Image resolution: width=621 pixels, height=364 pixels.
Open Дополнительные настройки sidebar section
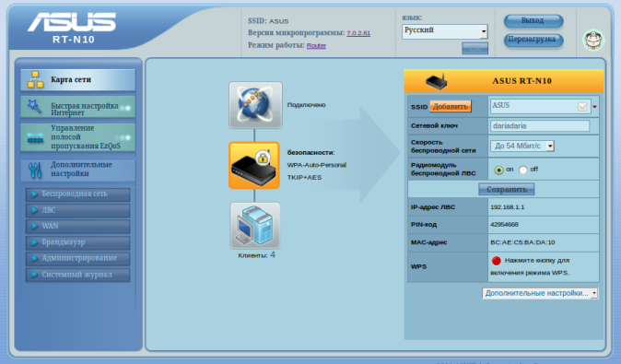[x=78, y=170]
